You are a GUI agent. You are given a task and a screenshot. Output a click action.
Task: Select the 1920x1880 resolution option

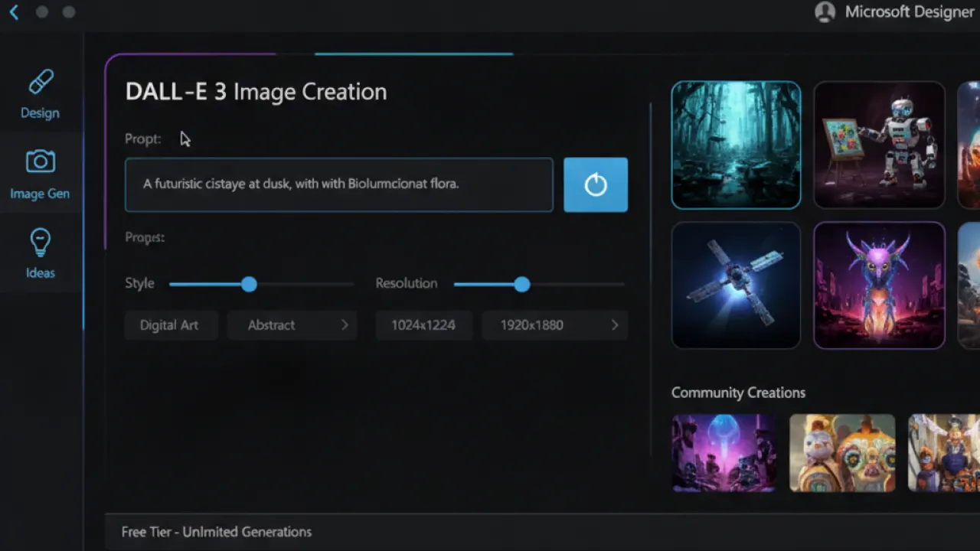(532, 325)
